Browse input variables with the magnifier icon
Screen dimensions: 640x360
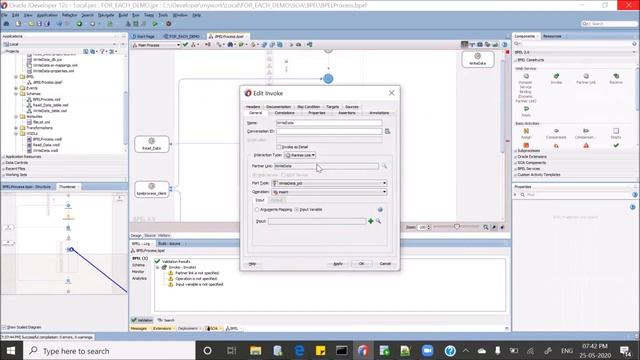coord(378,221)
